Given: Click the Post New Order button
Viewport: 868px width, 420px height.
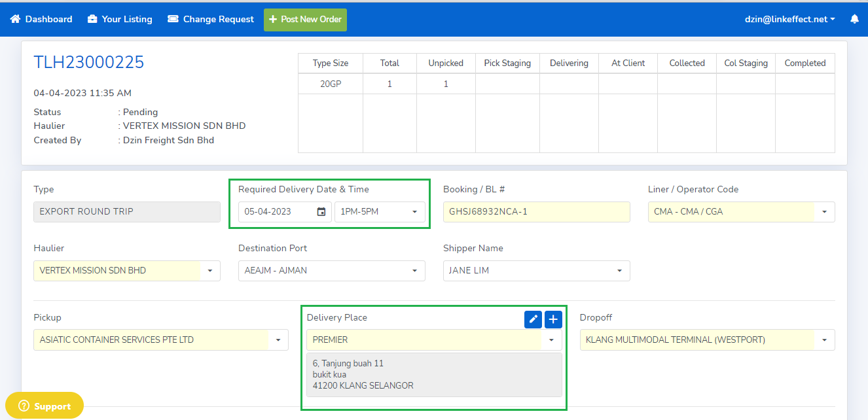Looking at the screenshot, I should (x=305, y=20).
